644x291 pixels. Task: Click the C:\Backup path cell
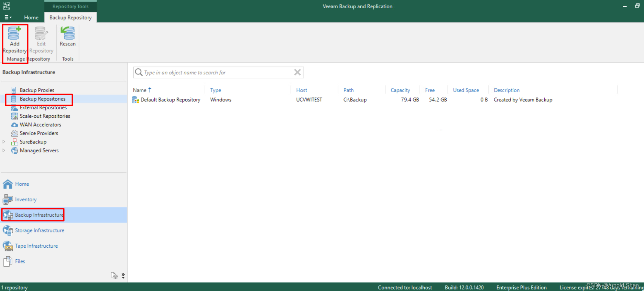coord(355,100)
